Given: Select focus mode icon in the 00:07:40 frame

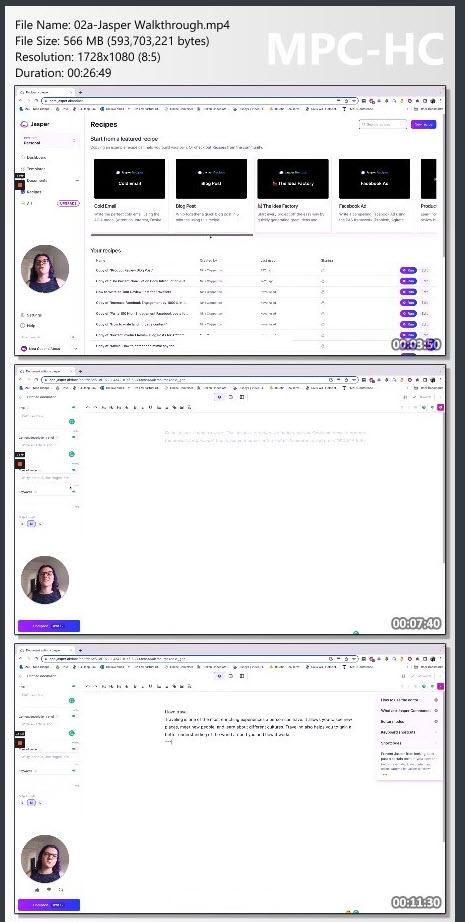Looking at the screenshot, I should click(x=219, y=397).
